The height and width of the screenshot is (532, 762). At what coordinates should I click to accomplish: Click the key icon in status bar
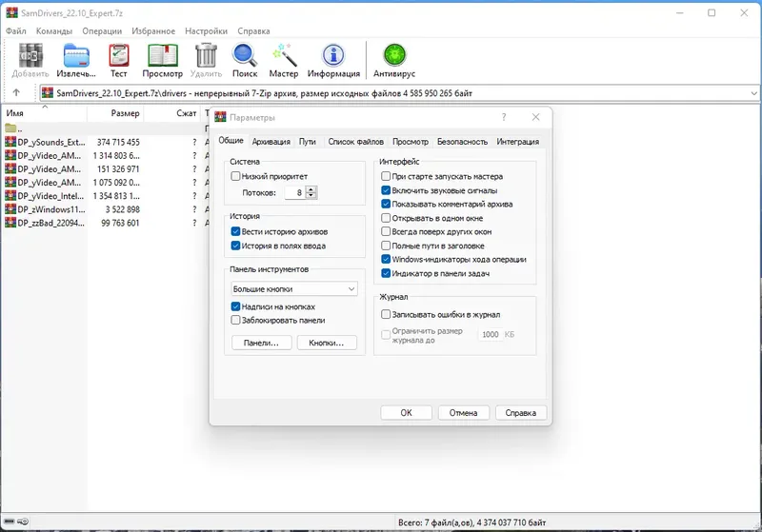coord(23,522)
